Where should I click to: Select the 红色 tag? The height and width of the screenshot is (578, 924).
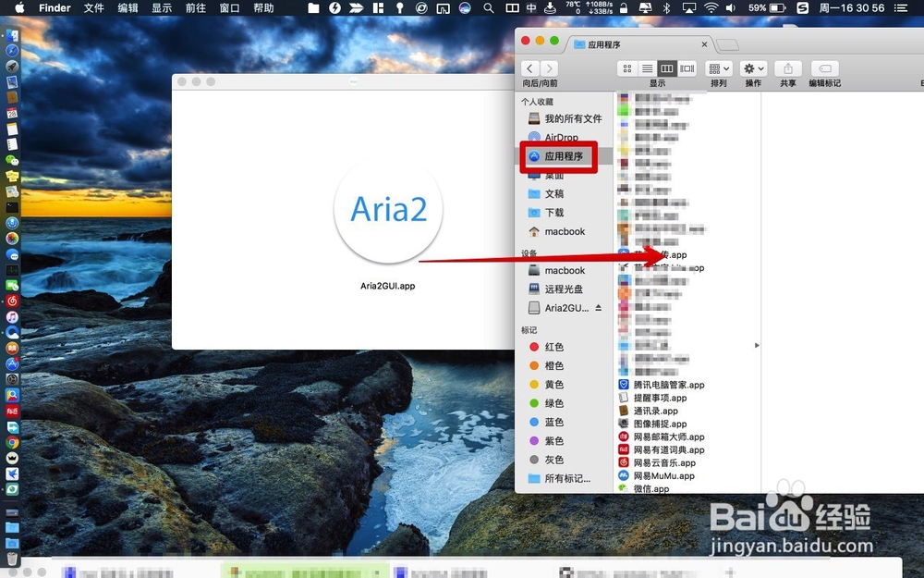tap(553, 347)
